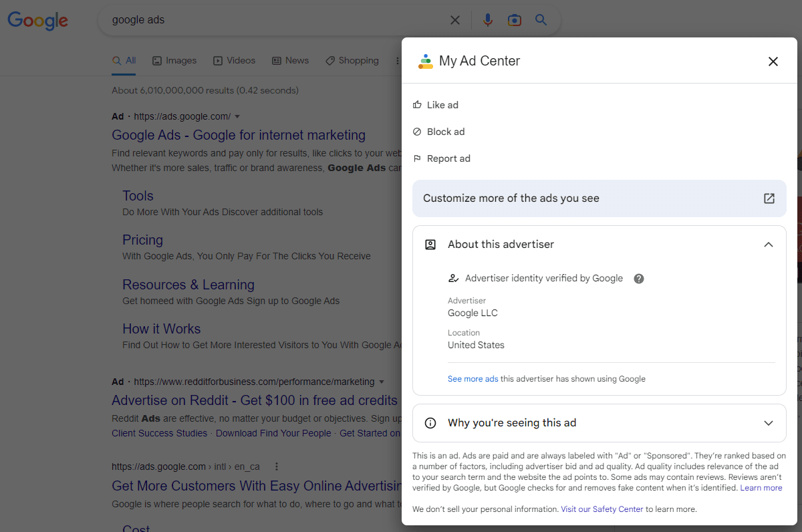Select Report ad option
Viewport: 802px width, 532px height.
point(441,158)
